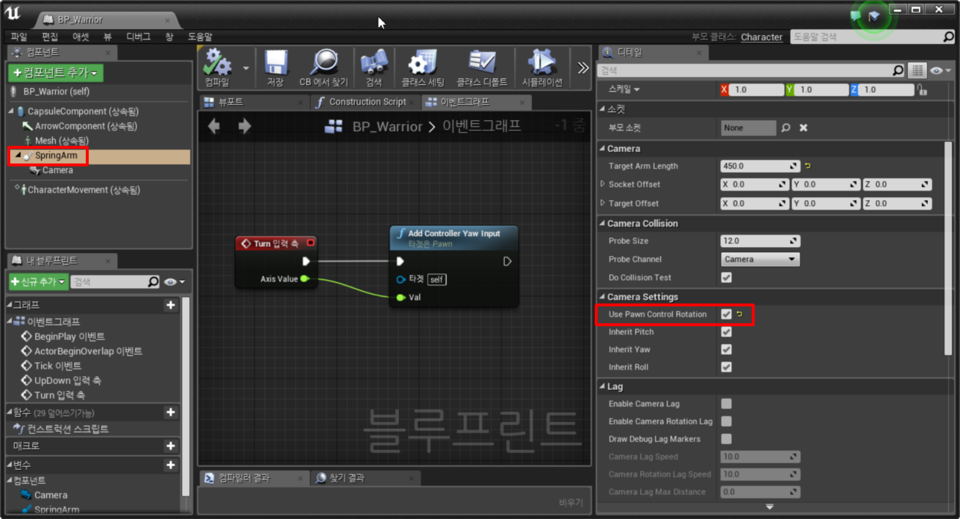Click the Add New green button
Image resolution: width=960 pixels, height=519 pixels.
tap(38, 282)
